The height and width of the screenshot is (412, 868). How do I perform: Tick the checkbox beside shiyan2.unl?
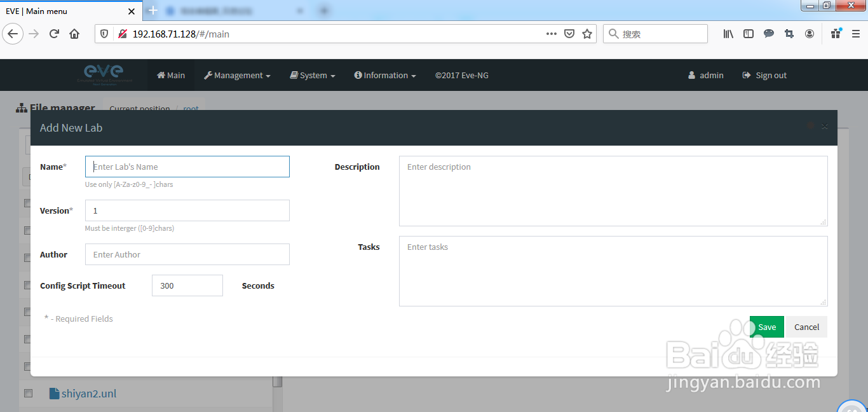[x=28, y=394]
